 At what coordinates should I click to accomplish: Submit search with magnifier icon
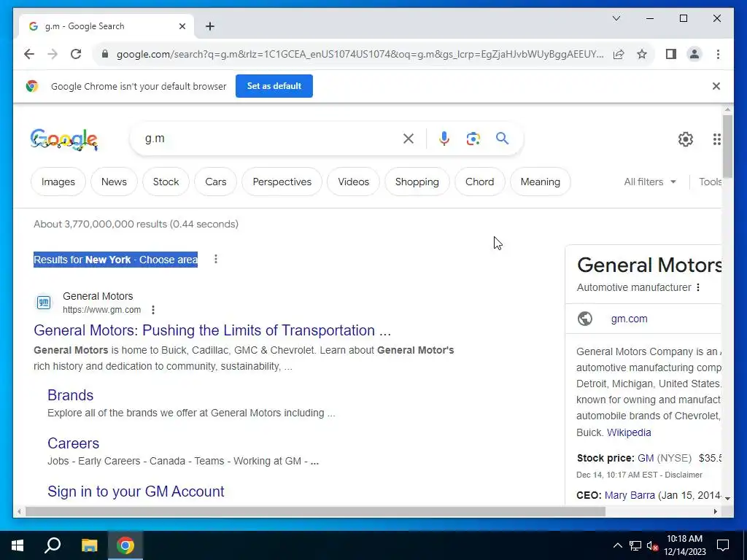tap(502, 139)
